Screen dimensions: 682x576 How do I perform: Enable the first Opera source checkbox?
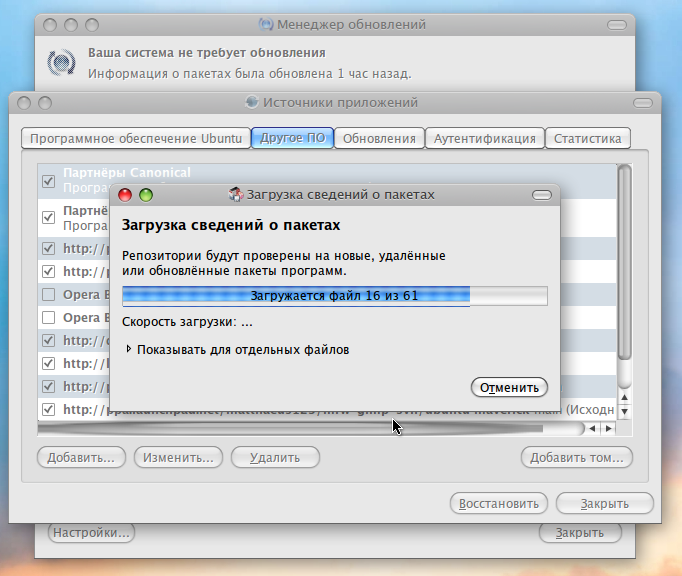click(48, 295)
